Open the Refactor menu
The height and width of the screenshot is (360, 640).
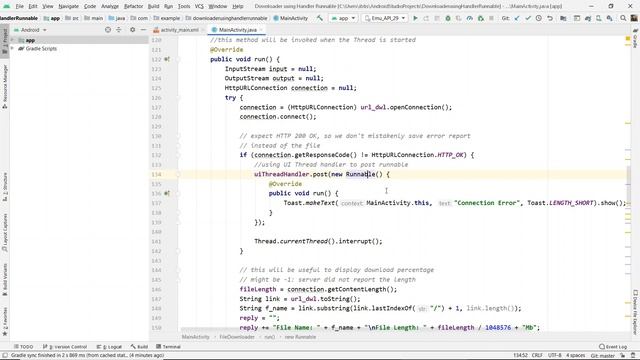click(133, 7)
